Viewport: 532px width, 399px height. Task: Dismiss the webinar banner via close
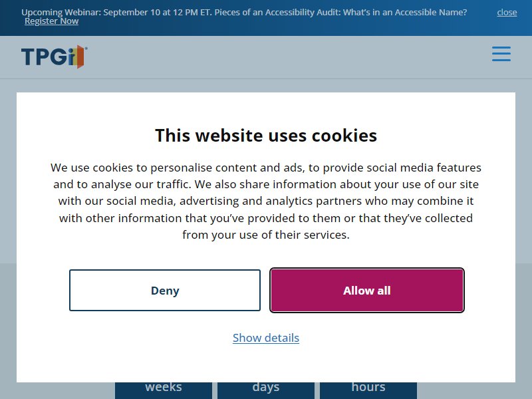coord(507,12)
